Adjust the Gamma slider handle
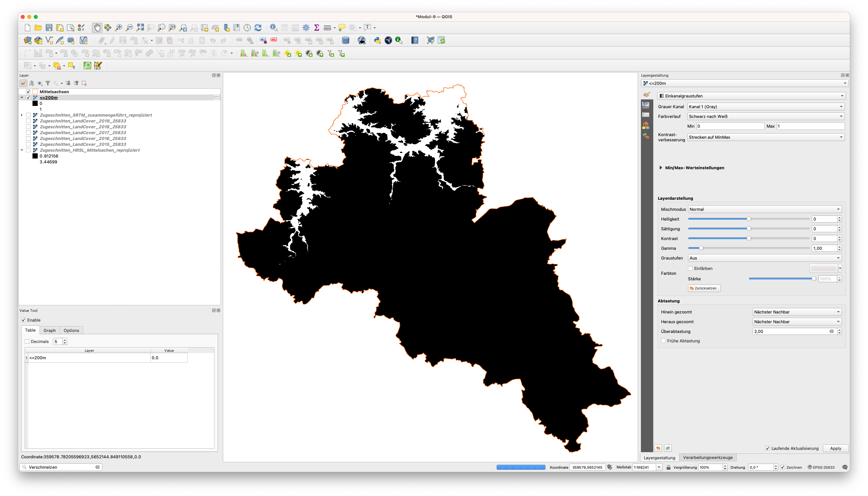This screenshot has height=496, width=868. (x=701, y=248)
